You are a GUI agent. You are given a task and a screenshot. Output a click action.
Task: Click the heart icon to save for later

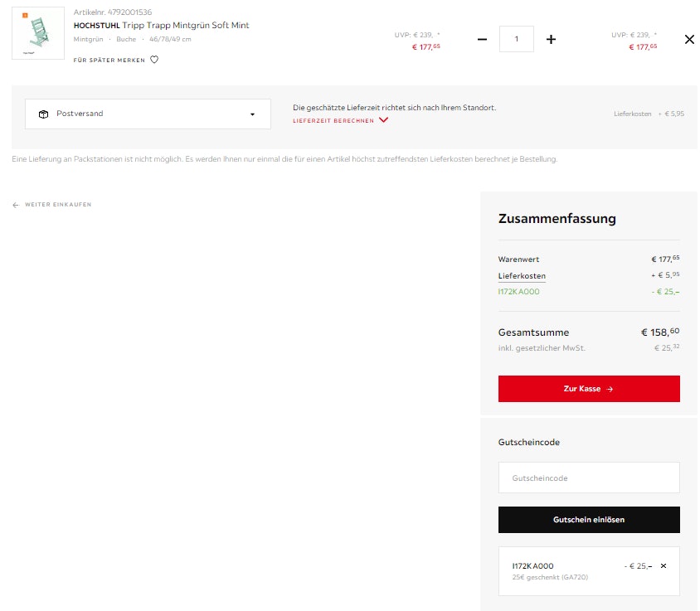tap(154, 60)
